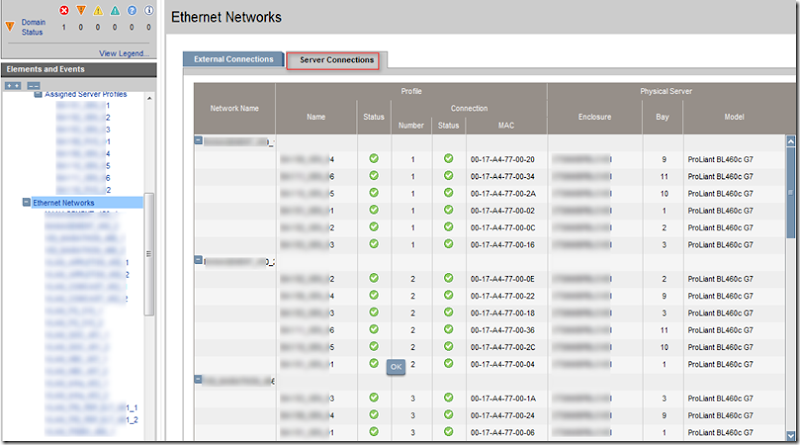Switch to External Connections tab
Viewport: 800px width, 445px height.
pyautogui.click(x=233, y=59)
